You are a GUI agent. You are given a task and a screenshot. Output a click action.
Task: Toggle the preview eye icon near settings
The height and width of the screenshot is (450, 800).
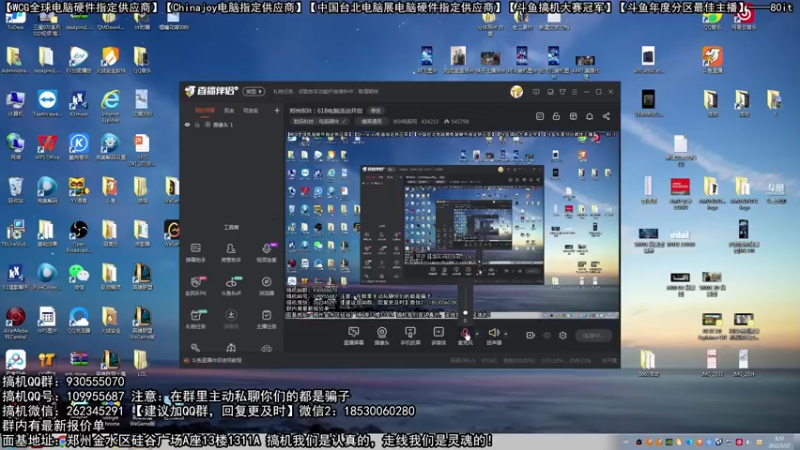coord(547,335)
